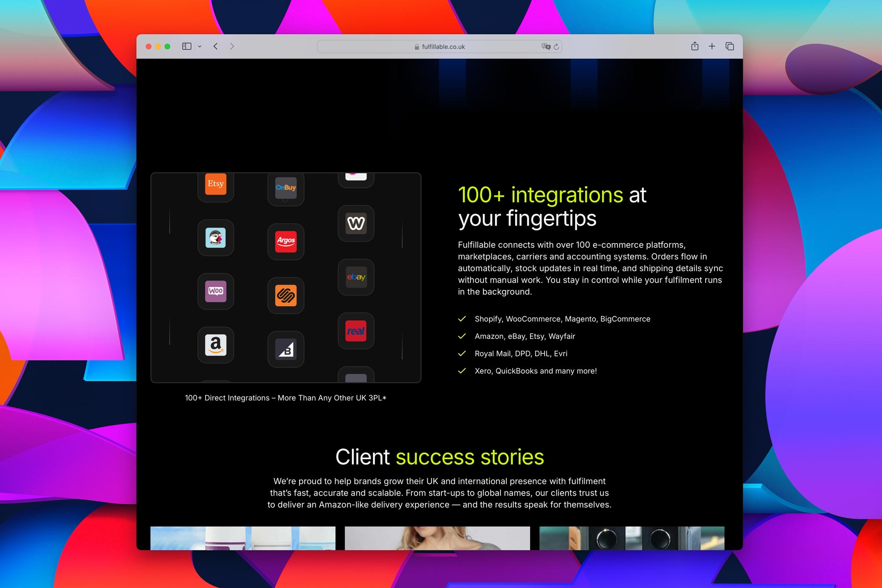Click the Argos integration icon
This screenshot has height=588, width=882.
click(x=286, y=241)
